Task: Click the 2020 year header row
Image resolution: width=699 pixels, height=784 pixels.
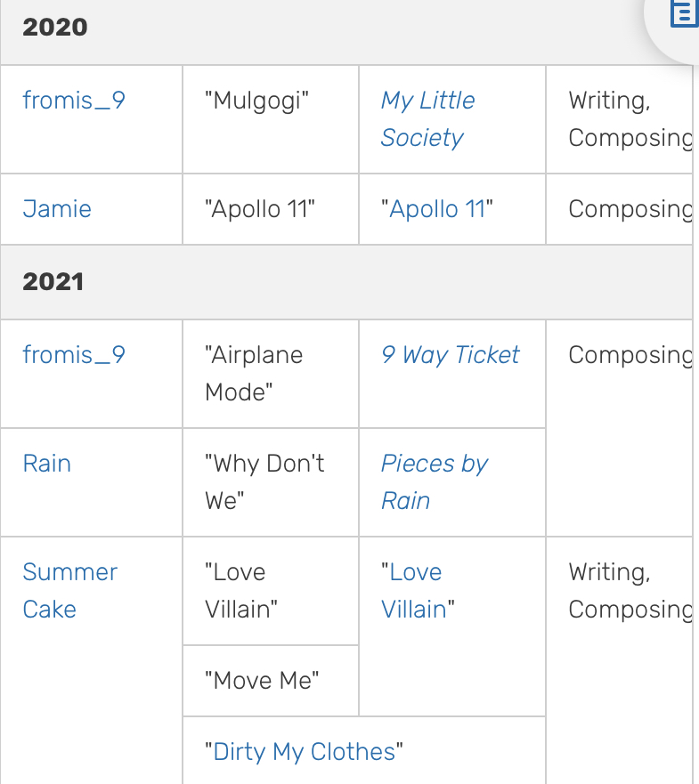Action: click(x=346, y=32)
